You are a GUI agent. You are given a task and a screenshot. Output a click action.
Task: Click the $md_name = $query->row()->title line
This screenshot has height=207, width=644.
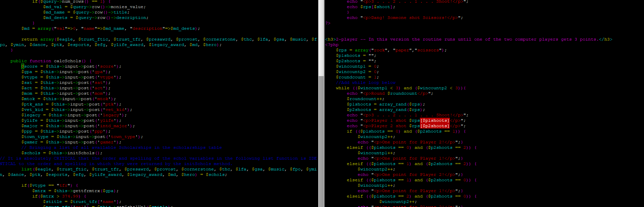point(86,12)
